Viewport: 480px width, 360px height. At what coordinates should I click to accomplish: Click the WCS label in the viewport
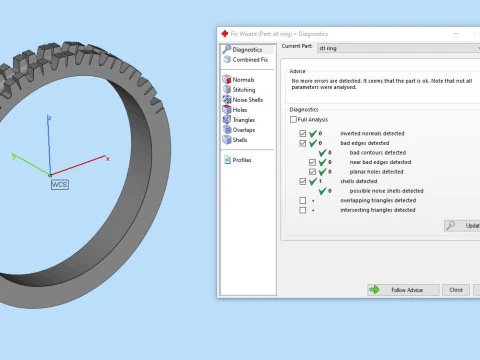(x=60, y=184)
